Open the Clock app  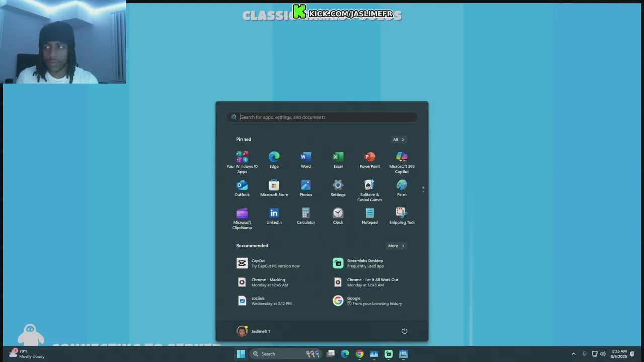coord(338,216)
